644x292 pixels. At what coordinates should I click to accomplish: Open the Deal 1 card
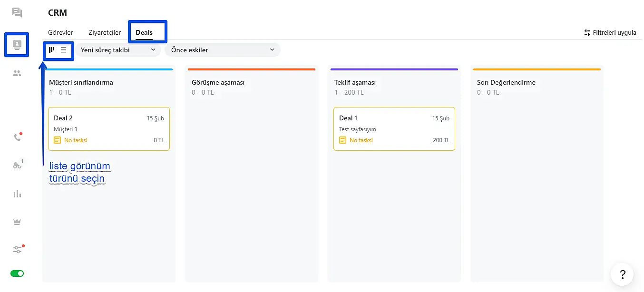pos(394,129)
